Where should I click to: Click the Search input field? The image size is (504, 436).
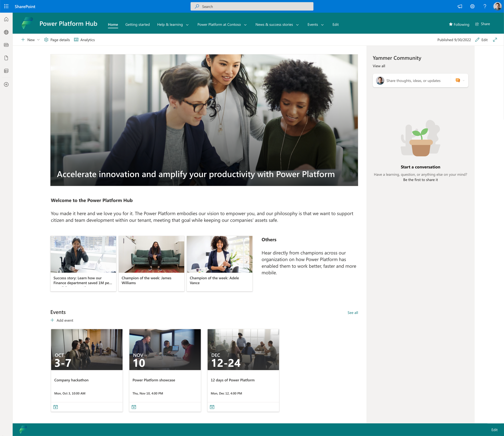252,6
